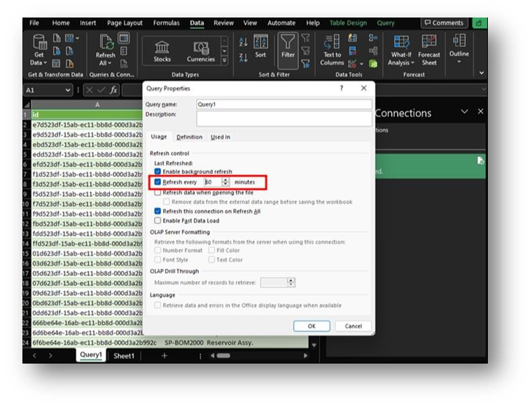
Task: Click the dialog help question mark
Action: point(342,88)
